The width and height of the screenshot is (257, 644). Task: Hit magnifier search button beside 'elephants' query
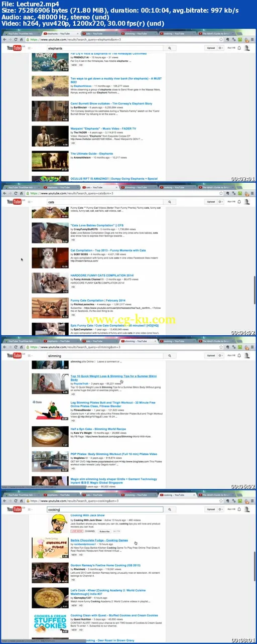[x=170, y=48]
